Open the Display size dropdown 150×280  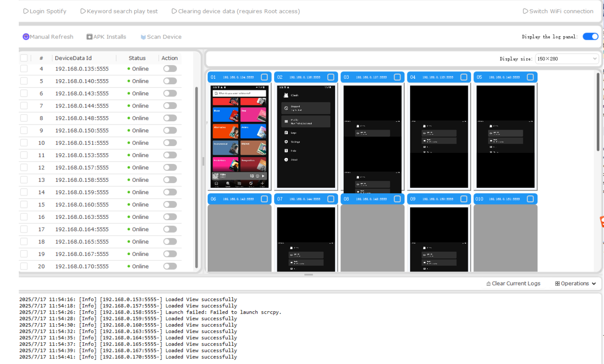pyautogui.click(x=567, y=59)
